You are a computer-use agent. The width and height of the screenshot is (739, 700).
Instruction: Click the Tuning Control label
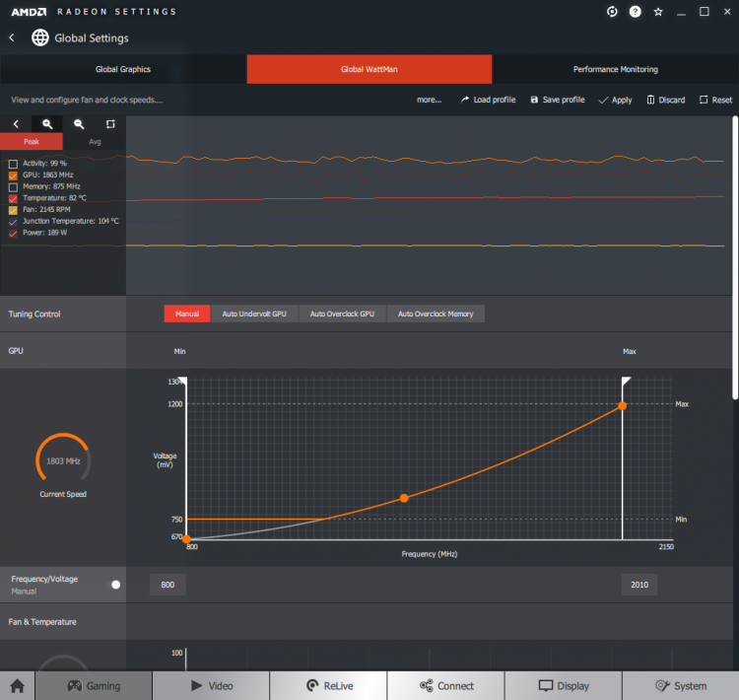tap(34, 315)
